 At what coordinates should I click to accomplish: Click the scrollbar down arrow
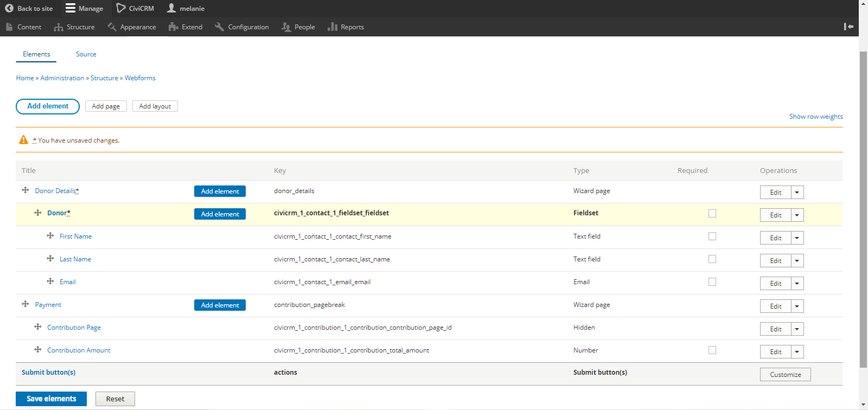point(863,405)
